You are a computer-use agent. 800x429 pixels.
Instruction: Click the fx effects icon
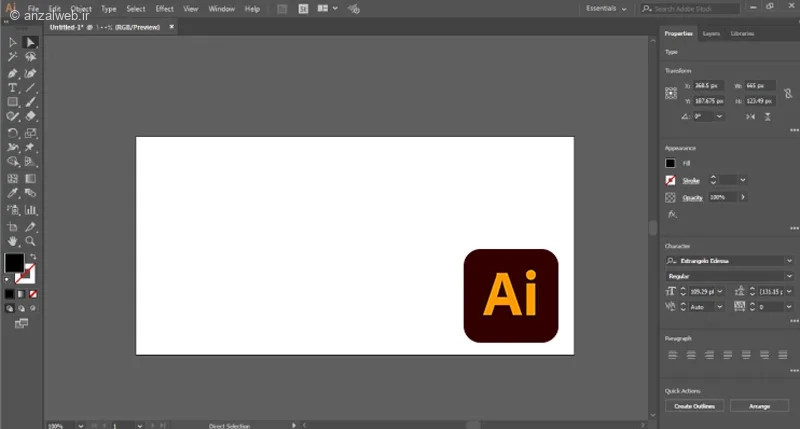pyautogui.click(x=672, y=214)
